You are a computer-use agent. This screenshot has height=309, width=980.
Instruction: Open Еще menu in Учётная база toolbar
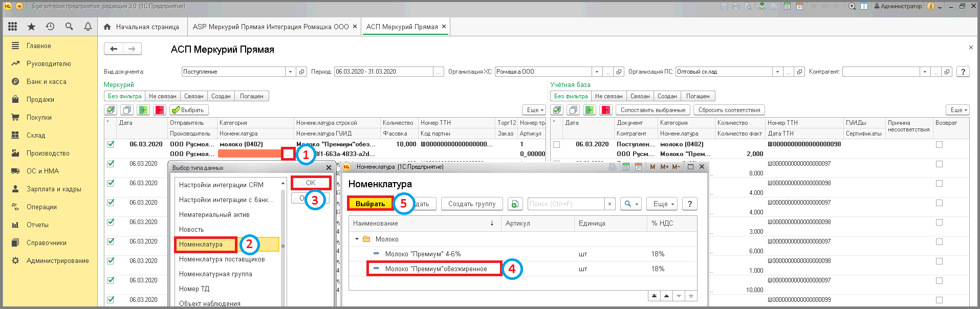click(958, 110)
